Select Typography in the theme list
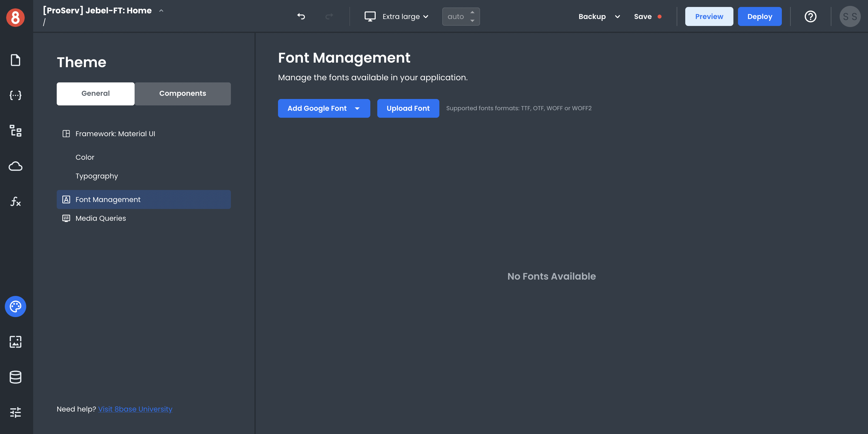This screenshot has width=868, height=434. pyautogui.click(x=97, y=176)
